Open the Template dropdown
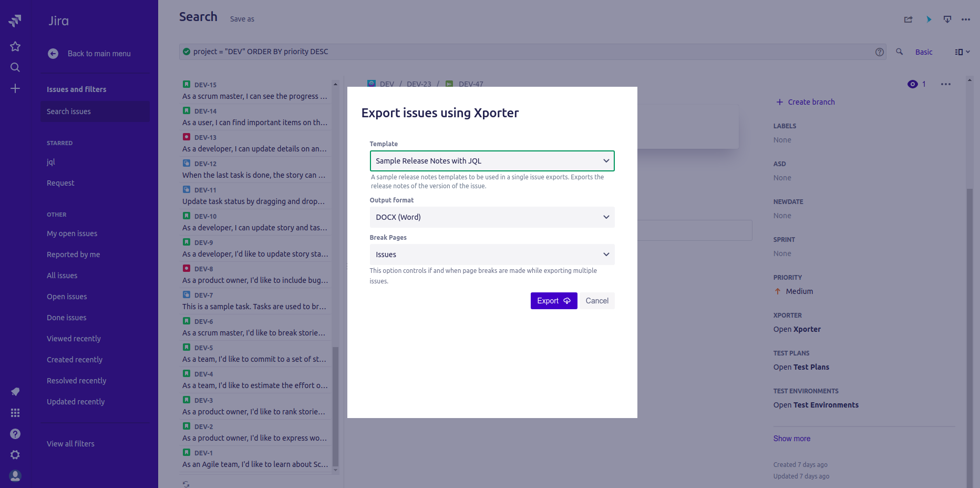This screenshot has width=980, height=488. pos(492,161)
